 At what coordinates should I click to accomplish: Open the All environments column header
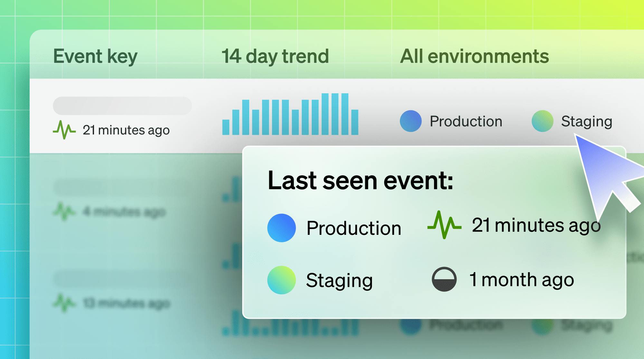click(474, 56)
